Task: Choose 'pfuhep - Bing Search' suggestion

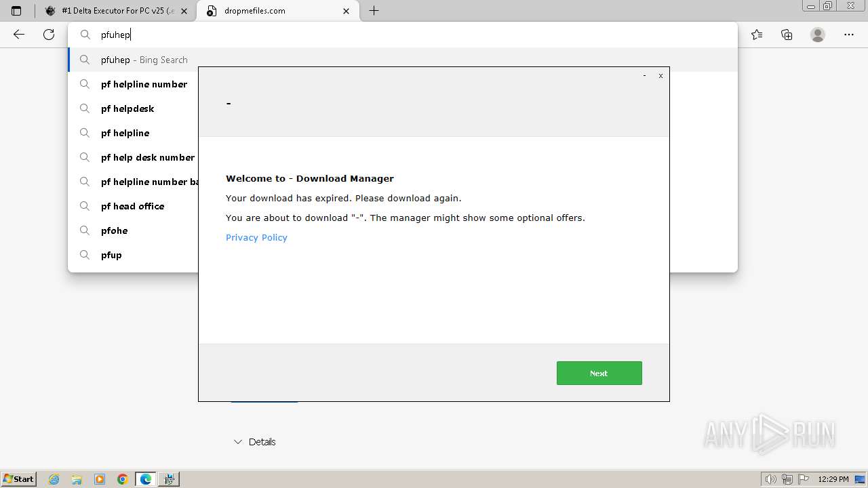Action: [x=403, y=60]
